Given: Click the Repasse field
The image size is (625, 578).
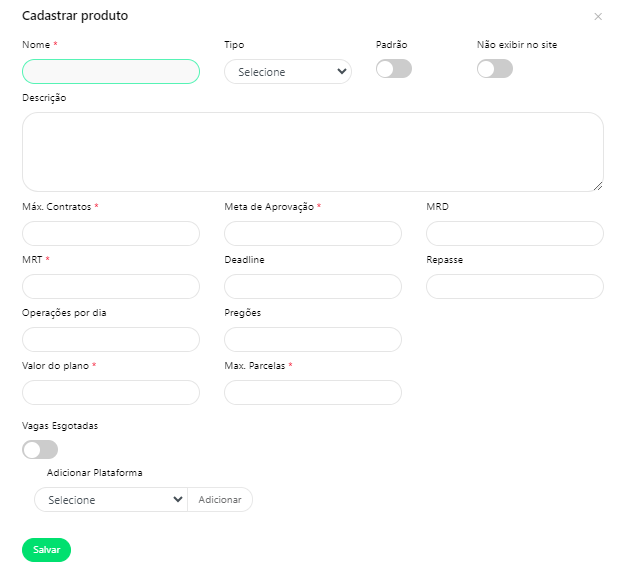Looking at the screenshot, I should tap(515, 287).
